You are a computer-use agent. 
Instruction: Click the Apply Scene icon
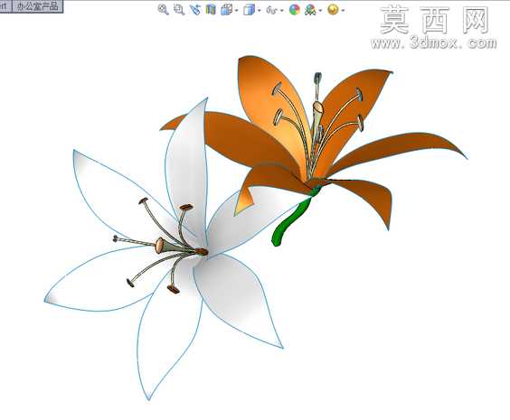pos(310,10)
